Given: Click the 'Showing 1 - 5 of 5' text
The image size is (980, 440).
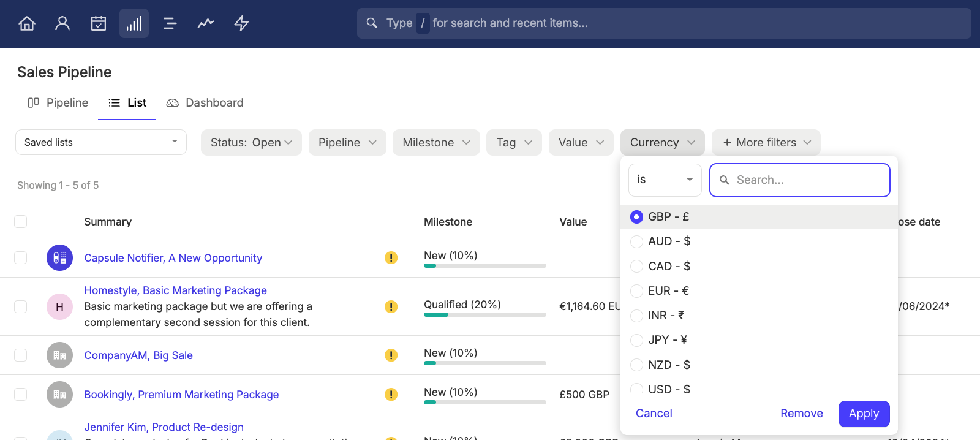Looking at the screenshot, I should point(58,185).
